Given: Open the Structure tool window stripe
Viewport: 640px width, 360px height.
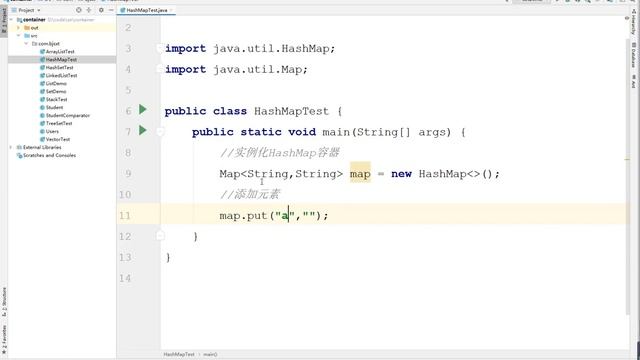Looking at the screenshot, I should click(4, 302).
